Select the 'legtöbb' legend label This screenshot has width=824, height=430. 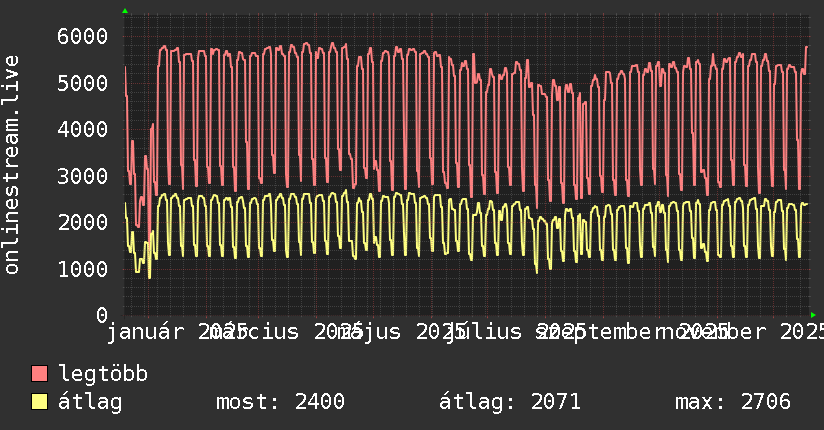tap(103, 374)
